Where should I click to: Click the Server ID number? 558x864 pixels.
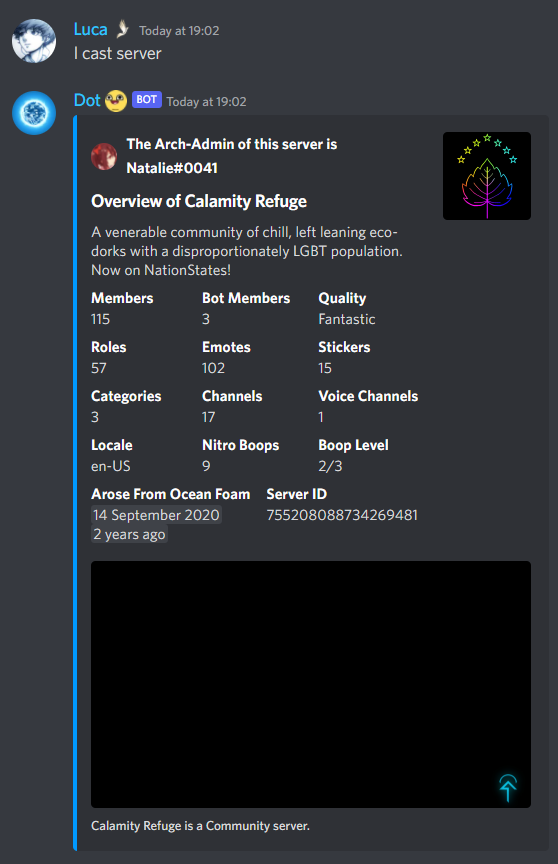click(342, 515)
